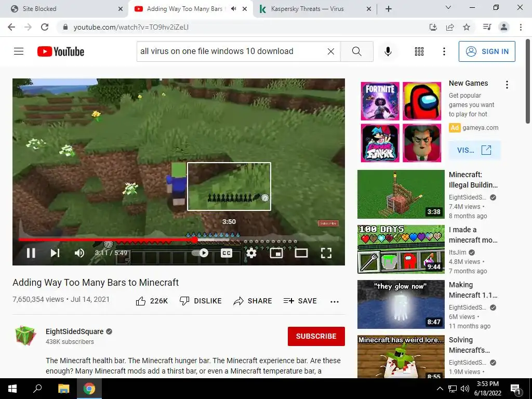Open a new browser tab
The image size is (532, 399).
389,9
